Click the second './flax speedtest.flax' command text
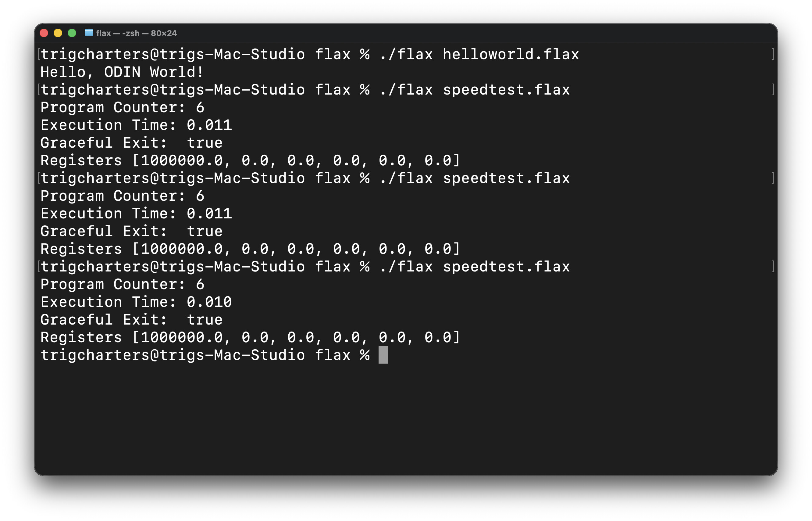Viewport: 812px width, 521px height. [475, 178]
